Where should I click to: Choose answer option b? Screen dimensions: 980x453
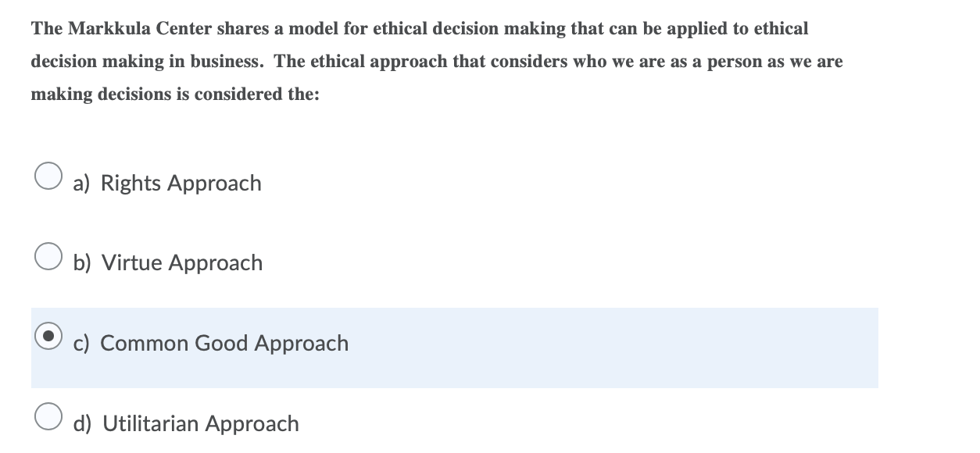click(168, 262)
